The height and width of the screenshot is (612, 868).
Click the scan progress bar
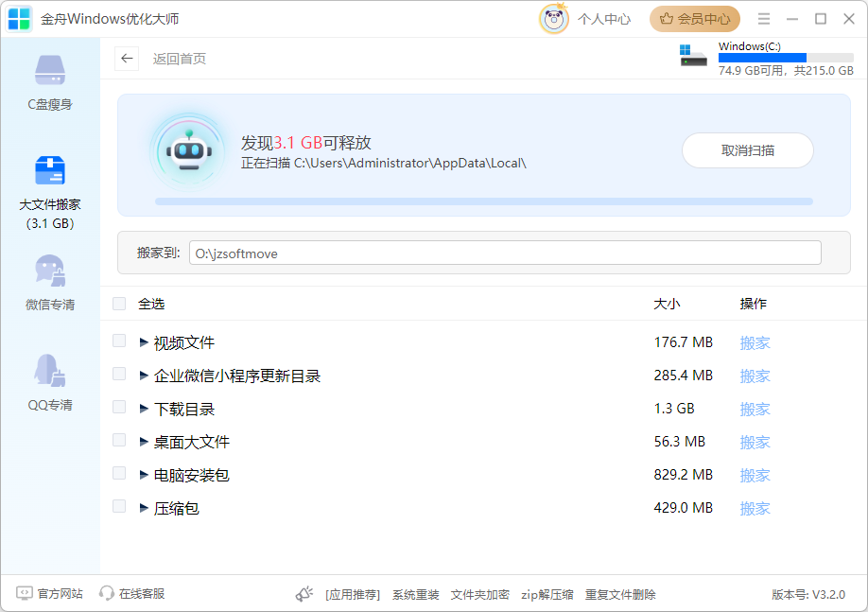483,201
